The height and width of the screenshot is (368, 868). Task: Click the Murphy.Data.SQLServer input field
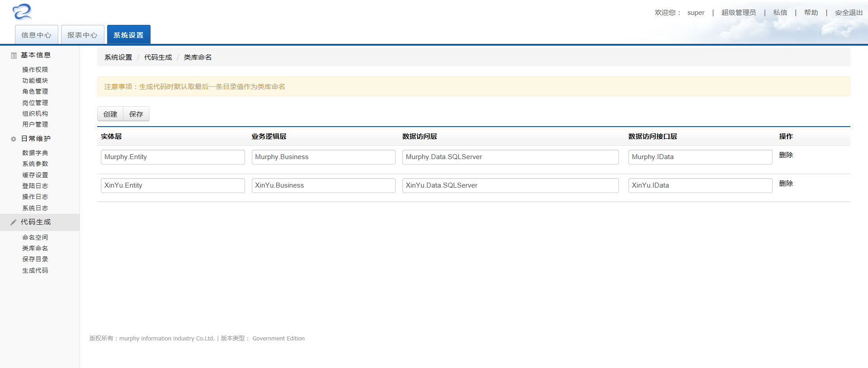point(510,157)
